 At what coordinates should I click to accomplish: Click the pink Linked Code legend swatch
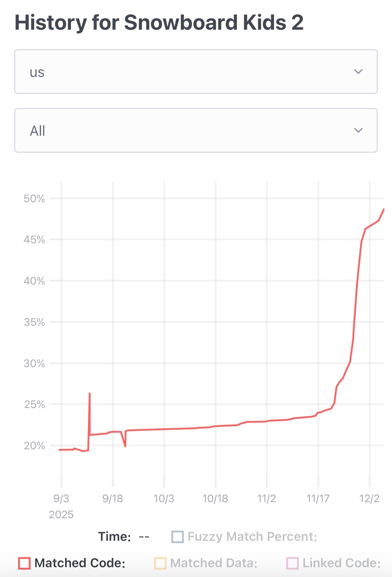click(293, 562)
